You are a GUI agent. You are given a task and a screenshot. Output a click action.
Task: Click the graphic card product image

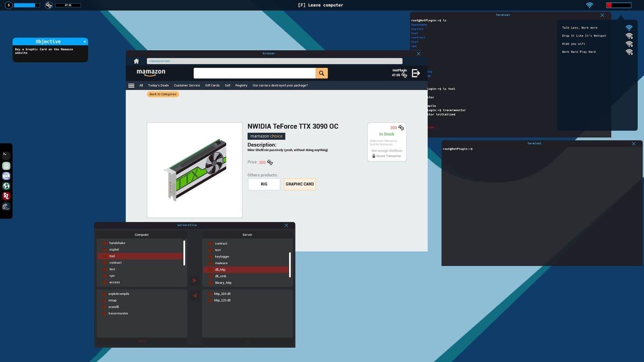point(195,170)
